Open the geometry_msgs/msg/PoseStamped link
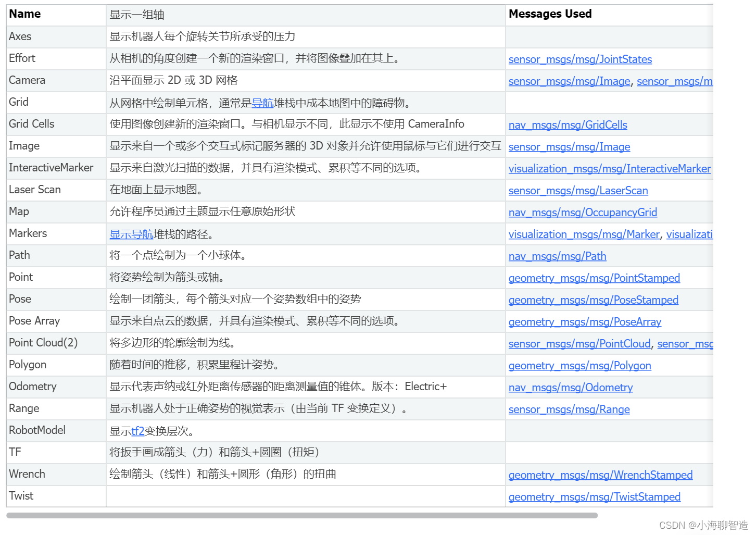The image size is (756, 535). click(x=594, y=300)
